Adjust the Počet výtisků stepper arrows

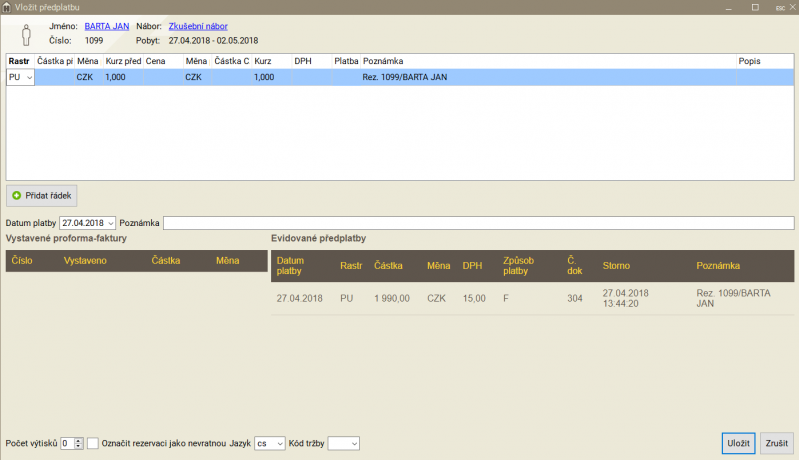(78, 443)
